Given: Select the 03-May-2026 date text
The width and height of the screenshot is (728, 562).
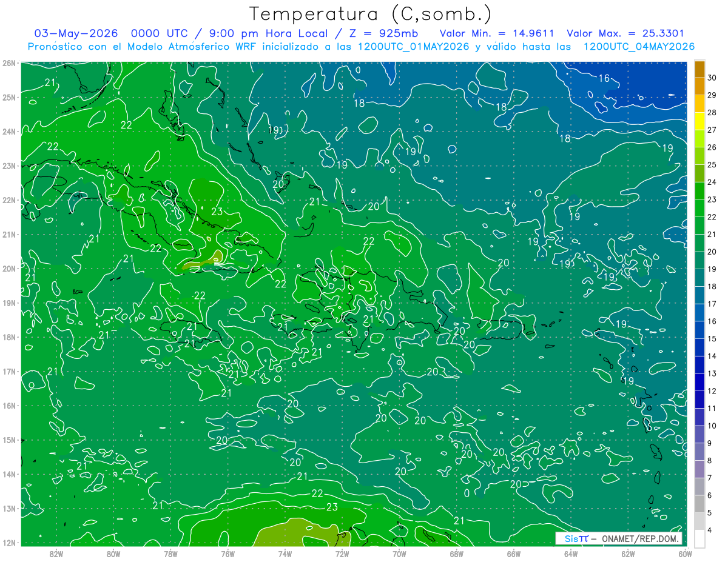Looking at the screenshot, I should (76, 33).
